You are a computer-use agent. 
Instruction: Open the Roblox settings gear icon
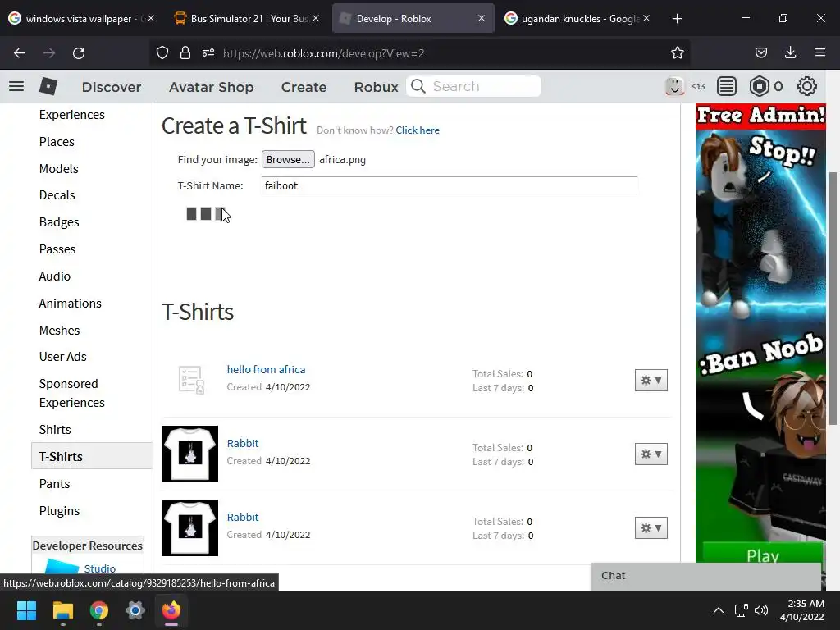807,86
